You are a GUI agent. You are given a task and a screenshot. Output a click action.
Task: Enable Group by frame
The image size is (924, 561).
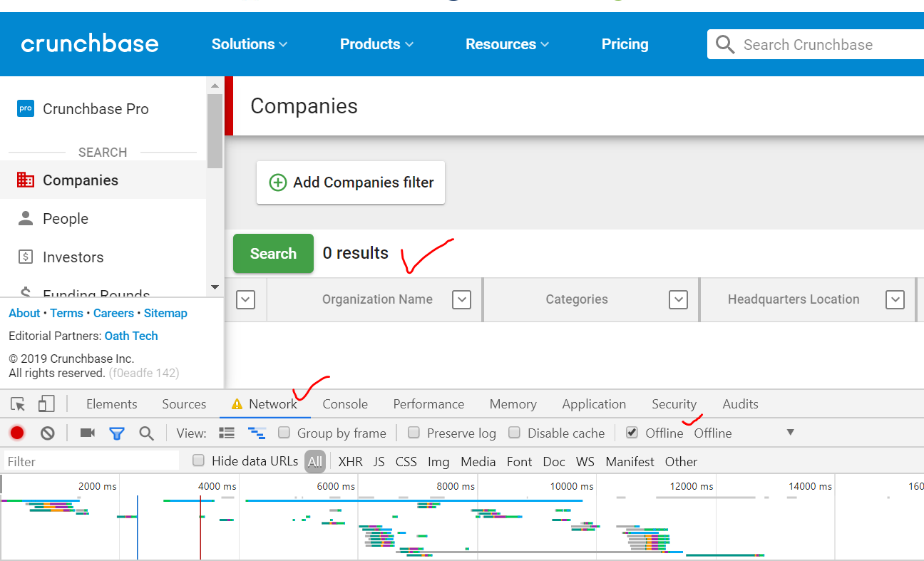(284, 433)
